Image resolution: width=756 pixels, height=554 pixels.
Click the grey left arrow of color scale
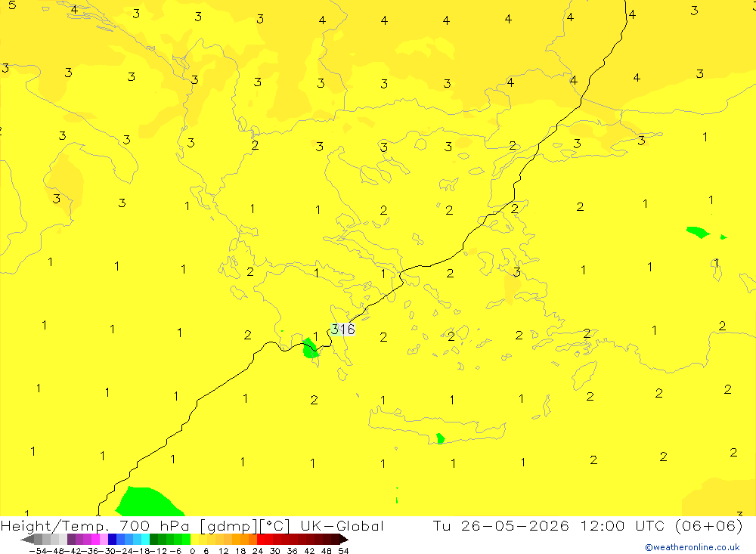tap(27, 540)
